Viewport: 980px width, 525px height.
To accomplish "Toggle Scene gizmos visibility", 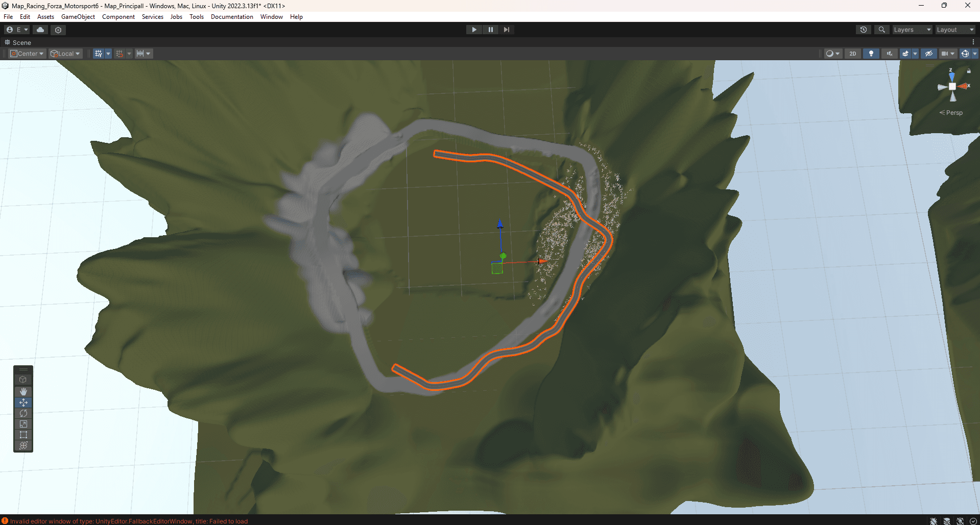I will [x=965, y=54].
